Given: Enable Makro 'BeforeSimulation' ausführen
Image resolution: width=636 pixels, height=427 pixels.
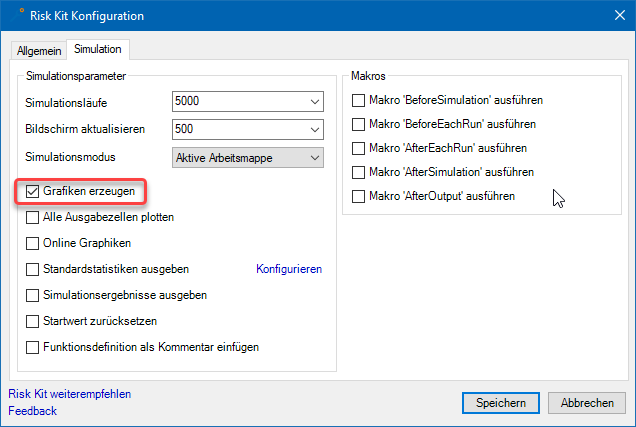Looking at the screenshot, I should click(358, 100).
